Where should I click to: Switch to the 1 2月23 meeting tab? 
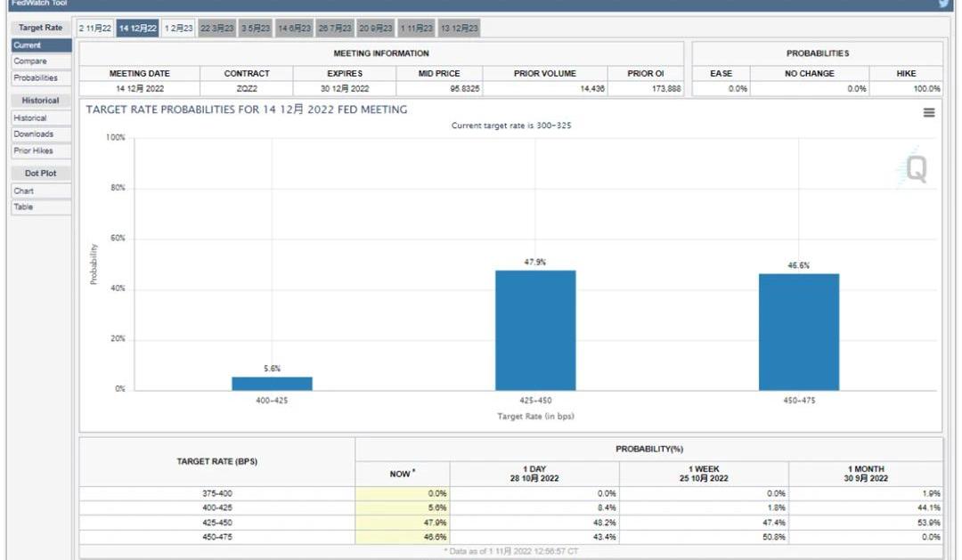point(178,28)
